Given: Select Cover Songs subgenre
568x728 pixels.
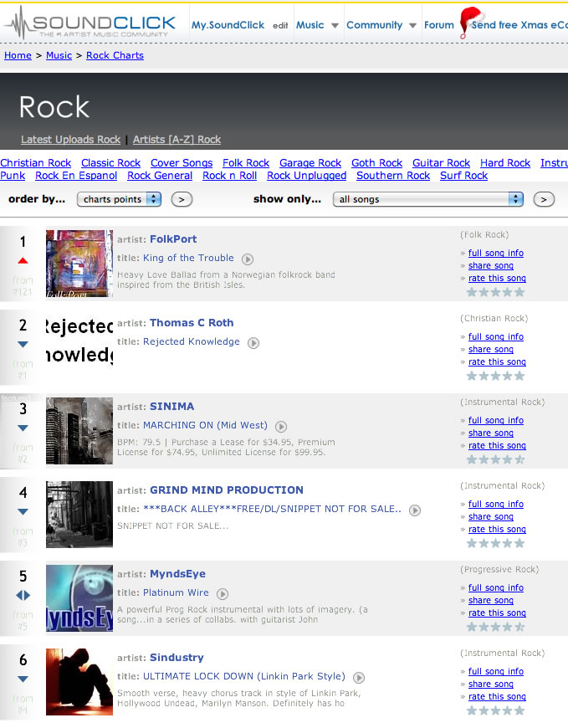Looking at the screenshot, I should pyautogui.click(x=182, y=163).
